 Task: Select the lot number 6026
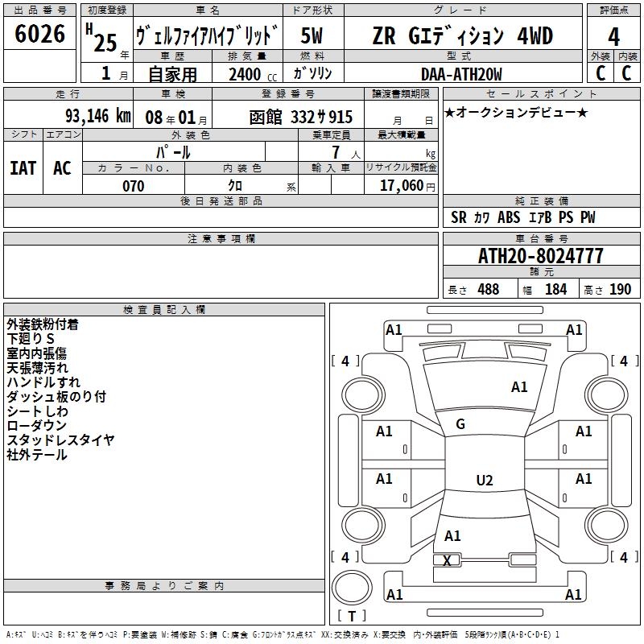coord(40,35)
